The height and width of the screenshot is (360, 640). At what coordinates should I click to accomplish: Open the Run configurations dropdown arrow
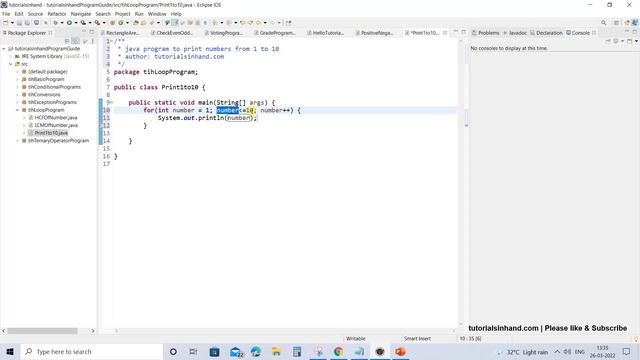point(76,23)
